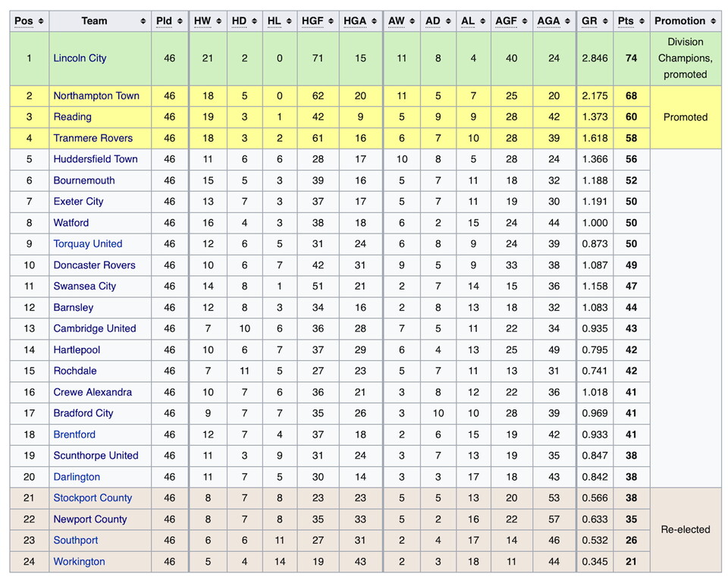
Task: Sort by AGA away goals against
Action: (567, 21)
